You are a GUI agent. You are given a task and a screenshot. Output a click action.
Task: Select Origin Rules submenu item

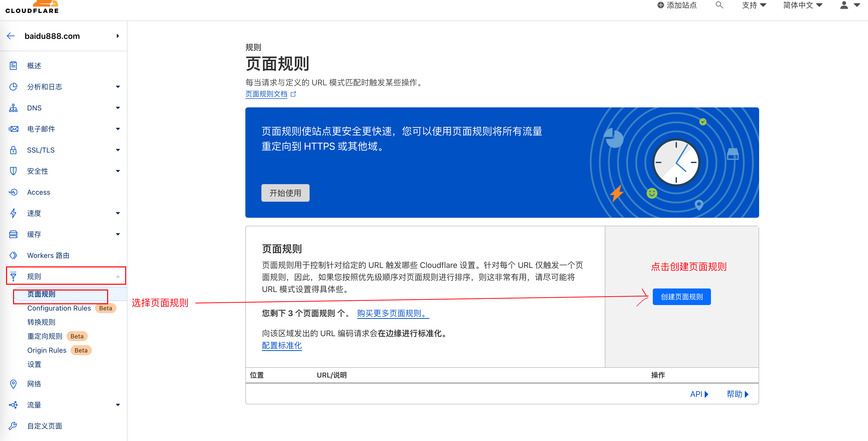point(47,350)
